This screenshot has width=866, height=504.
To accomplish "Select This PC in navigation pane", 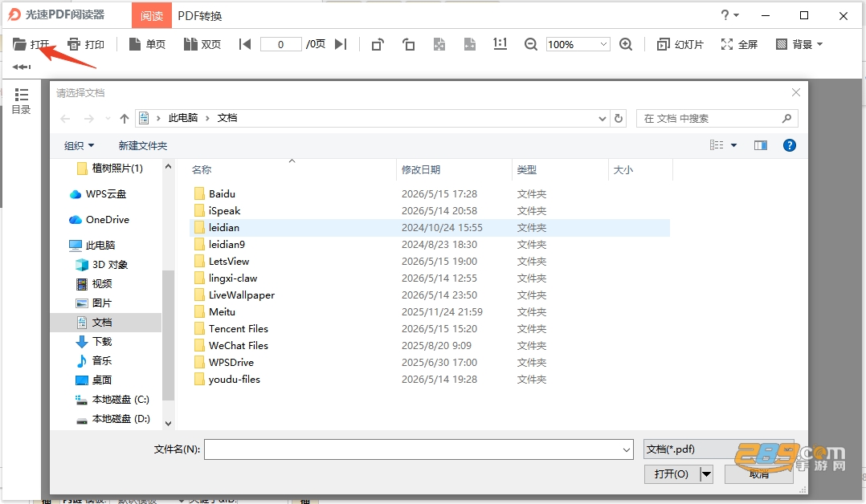I will [92, 245].
